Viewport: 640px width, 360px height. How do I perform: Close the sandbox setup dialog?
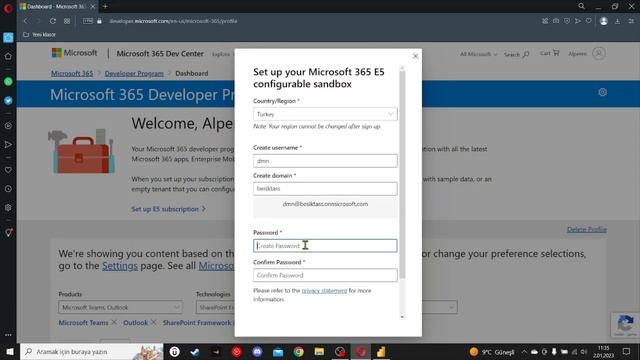415,56
